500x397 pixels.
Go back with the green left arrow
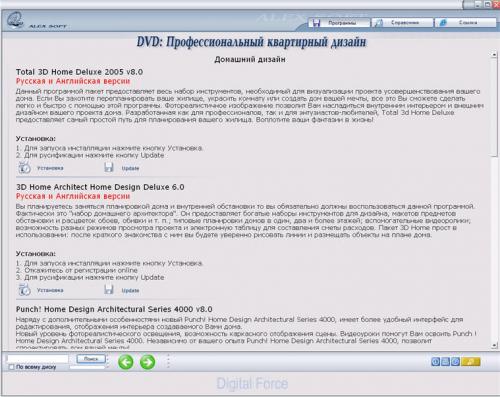(x=126, y=362)
